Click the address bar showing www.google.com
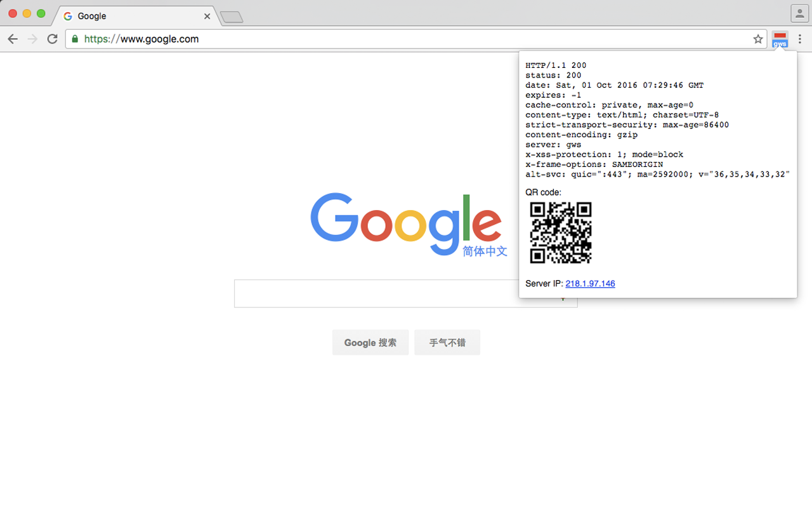The height and width of the screenshot is (508, 812). pyautogui.click(x=415, y=39)
